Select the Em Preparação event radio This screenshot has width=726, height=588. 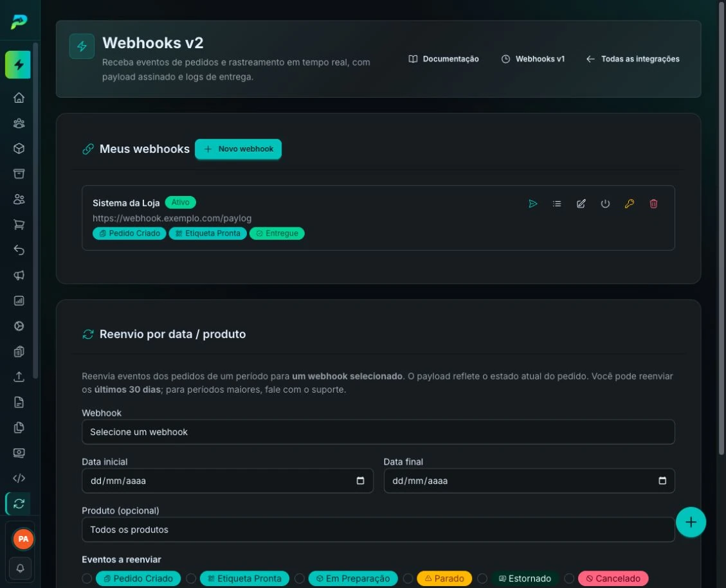click(x=300, y=578)
